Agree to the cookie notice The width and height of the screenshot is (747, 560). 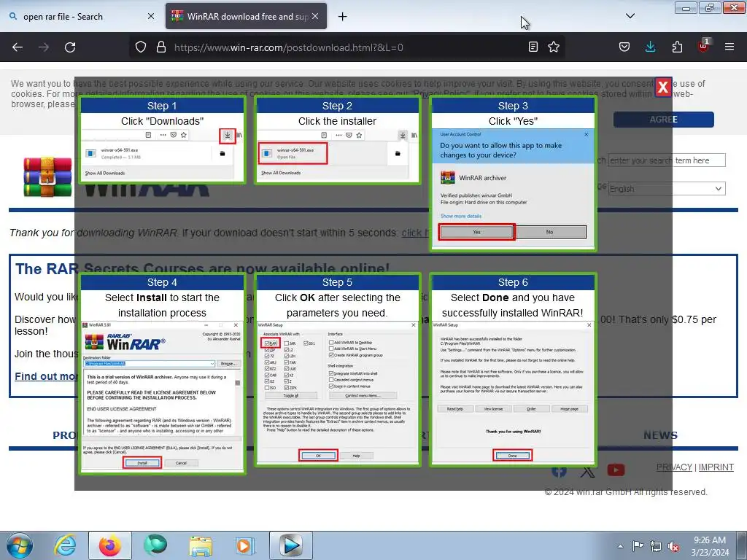[663, 120]
